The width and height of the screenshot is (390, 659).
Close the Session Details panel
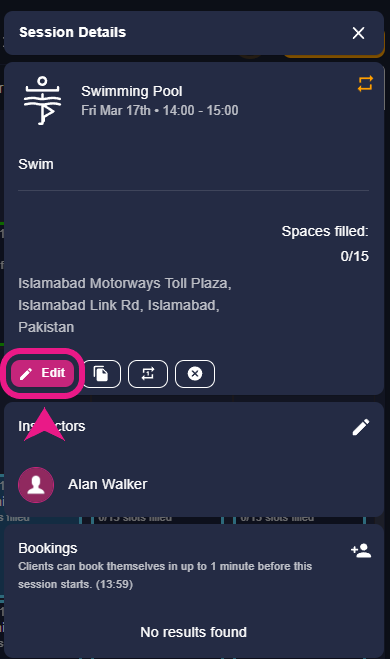pyautogui.click(x=358, y=33)
